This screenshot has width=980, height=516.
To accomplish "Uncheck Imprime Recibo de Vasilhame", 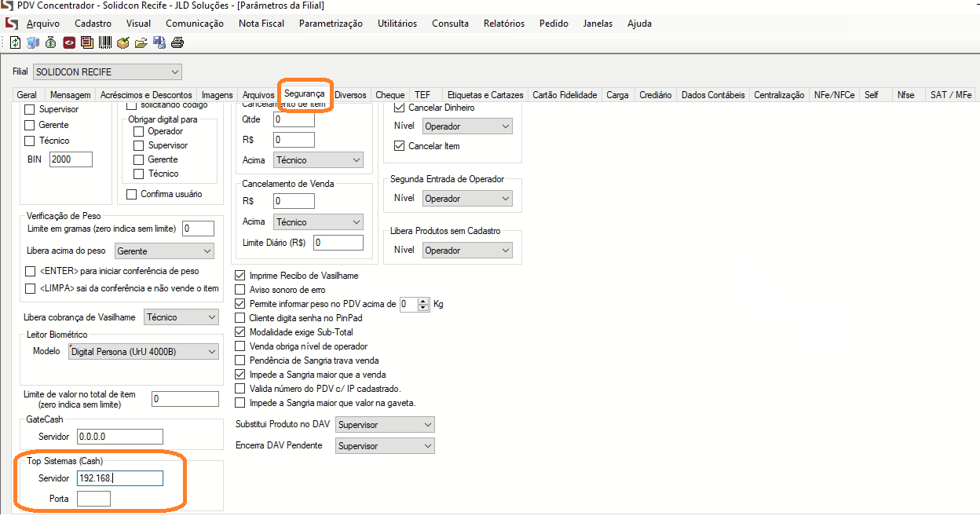I will pyautogui.click(x=241, y=276).
